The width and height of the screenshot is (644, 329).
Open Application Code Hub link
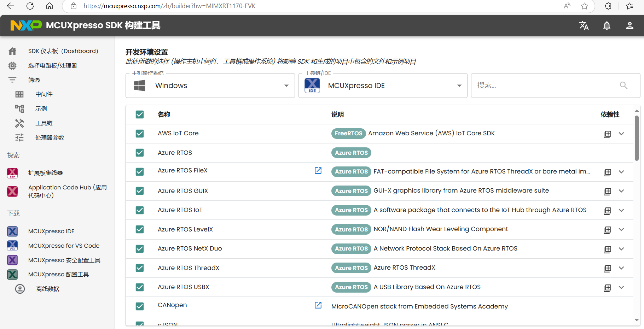pos(68,192)
